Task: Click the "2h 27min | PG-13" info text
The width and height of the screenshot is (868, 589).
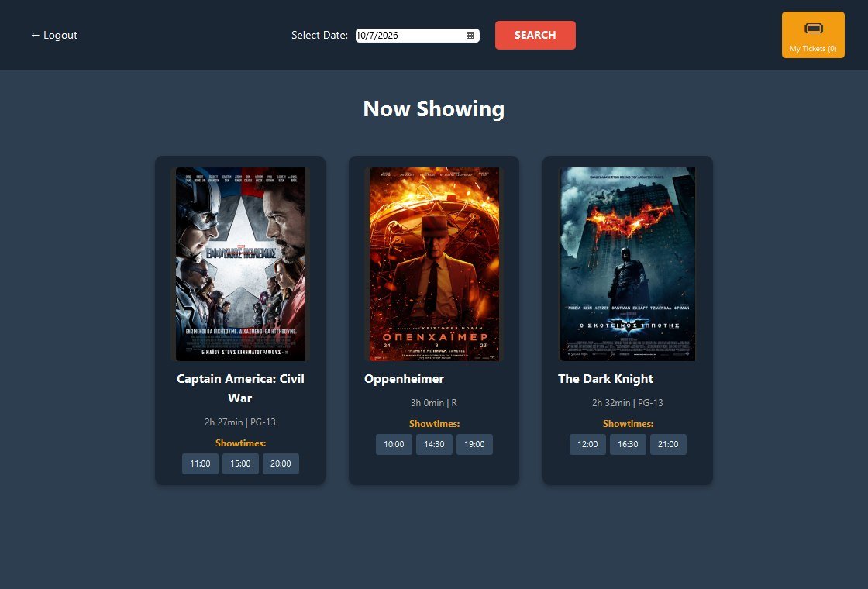Action: click(x=239, y=422)
